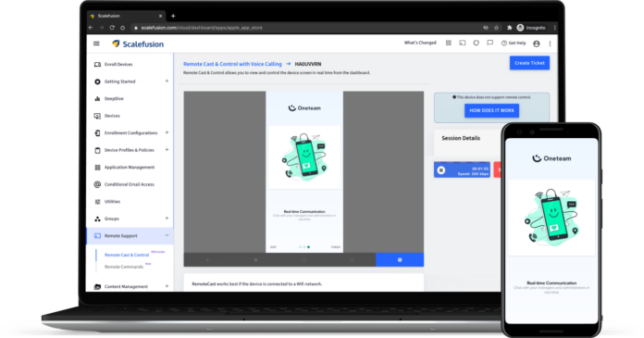Expand Getting Started with plus sign

[167, 81]
